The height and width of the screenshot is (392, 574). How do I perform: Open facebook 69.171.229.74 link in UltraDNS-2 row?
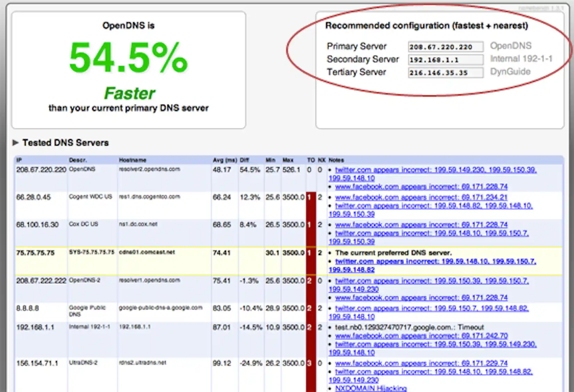[421, 364]
